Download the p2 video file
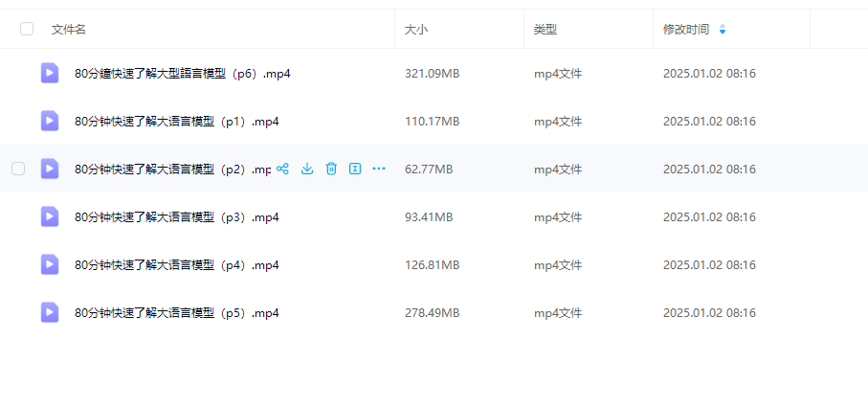 [307, 169]
